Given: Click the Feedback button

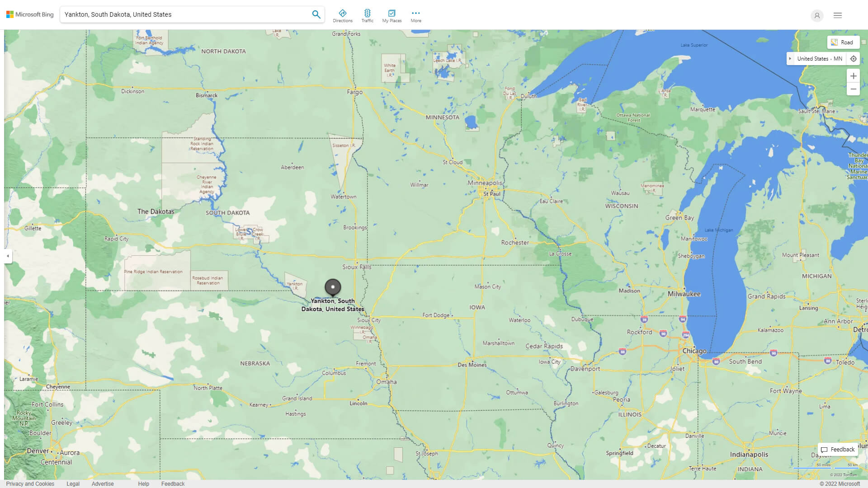Looking at the screenshot, I should (837, 449).
